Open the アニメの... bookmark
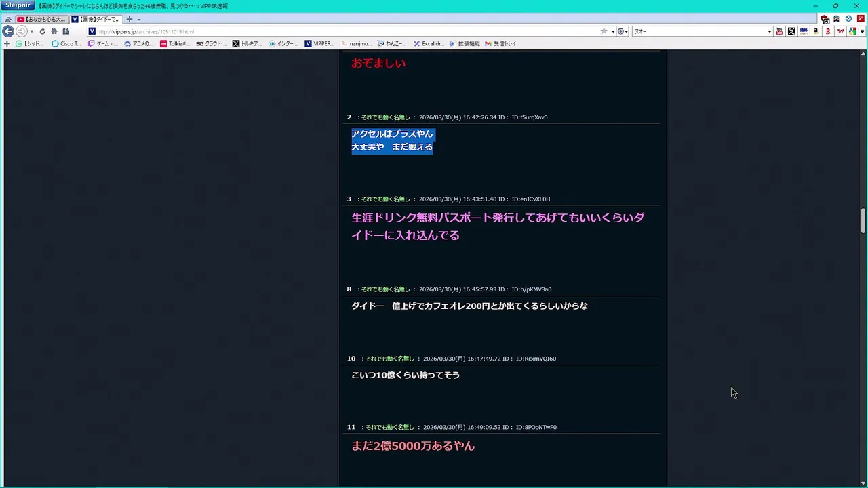This screenshot has height=488, width=868. coord(139,43)
